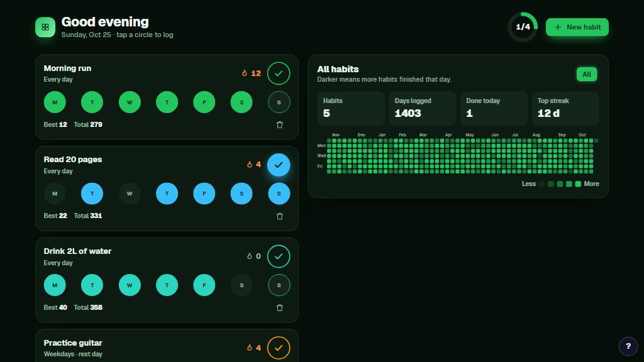The height and width of the screenshot is (362, 644).
Task: Toggle Thursday circle for Drink 2L water
Action: 167,285
